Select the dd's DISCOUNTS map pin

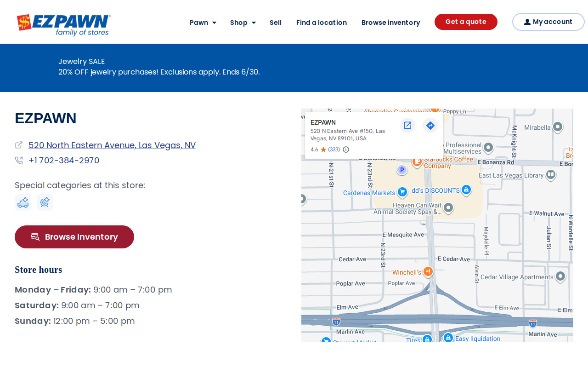pyautogui.click(x=466, y=190)
